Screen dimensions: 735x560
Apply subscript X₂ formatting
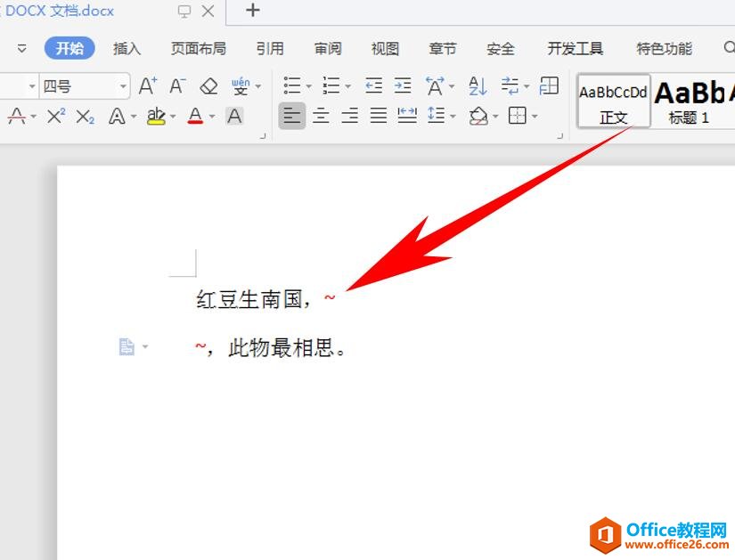point(85,117)
